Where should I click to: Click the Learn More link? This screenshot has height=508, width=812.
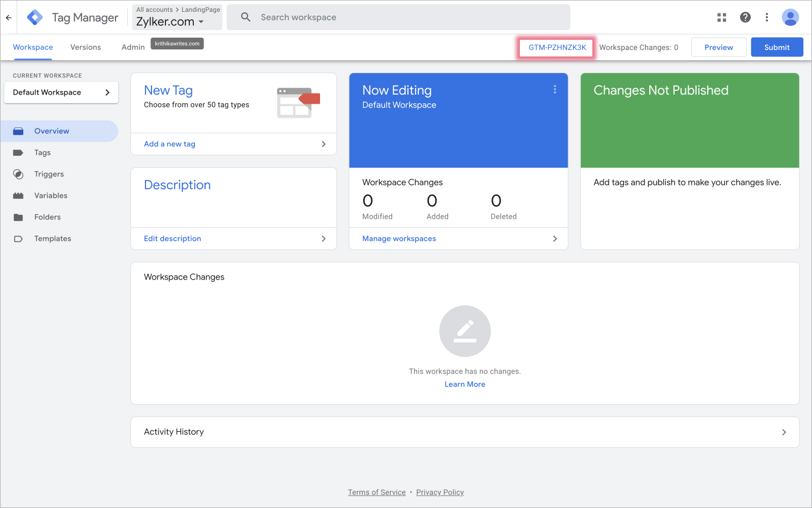click(465, 384)
